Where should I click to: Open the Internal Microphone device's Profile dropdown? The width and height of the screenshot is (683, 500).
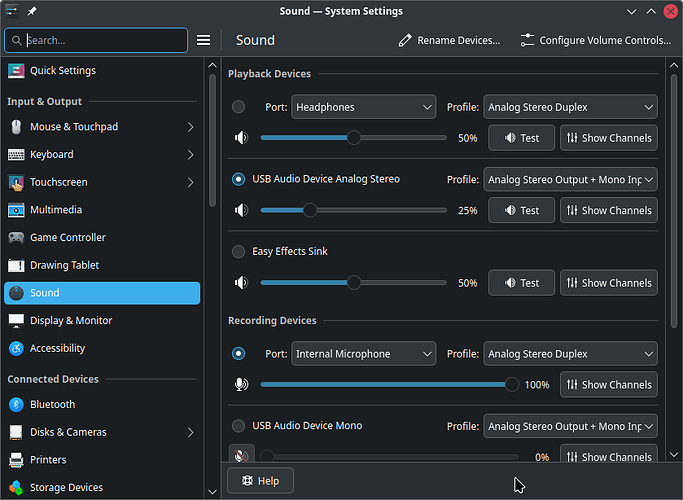pyautogui.click(x=570, y=354)
